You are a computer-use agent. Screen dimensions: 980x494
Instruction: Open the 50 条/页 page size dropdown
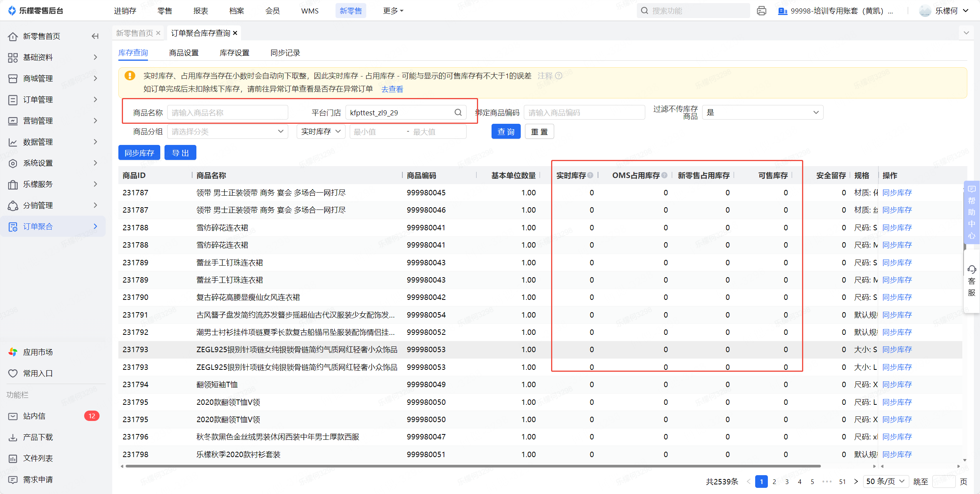887,481
